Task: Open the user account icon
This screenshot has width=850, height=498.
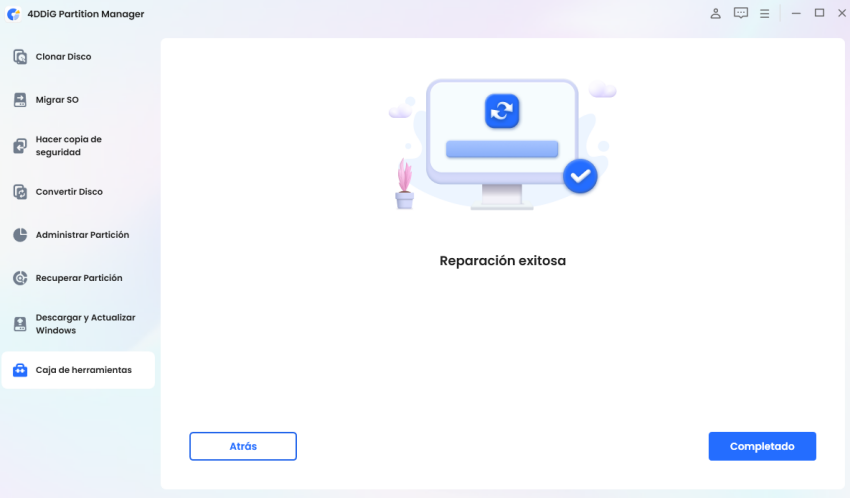Action: (716, 14)
